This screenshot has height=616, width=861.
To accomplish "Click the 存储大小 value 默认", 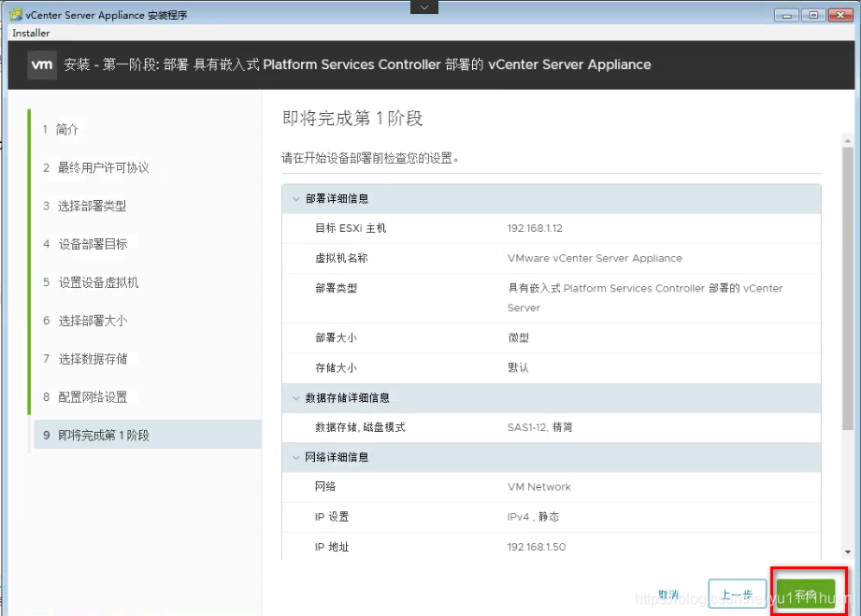I will [x=518, y=368].
